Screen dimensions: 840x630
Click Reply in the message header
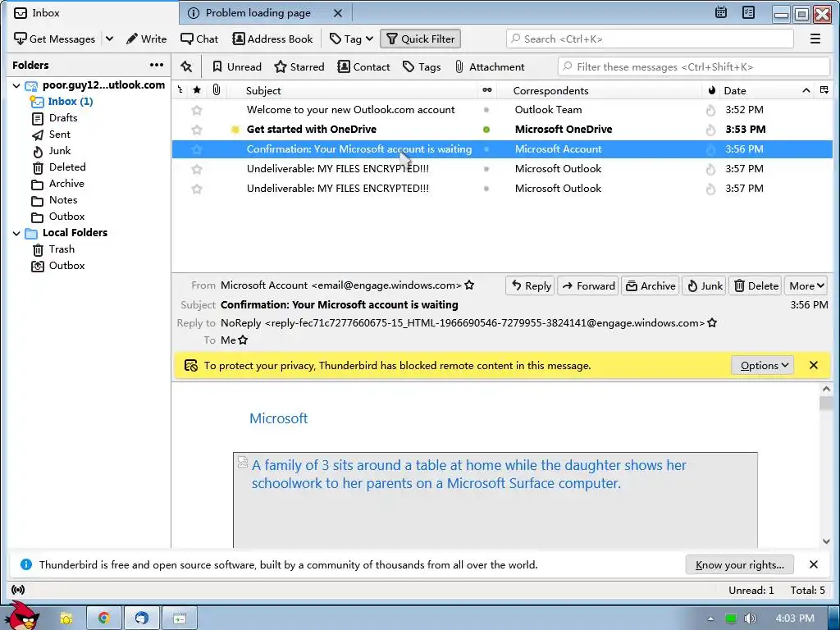coord(531,285)
